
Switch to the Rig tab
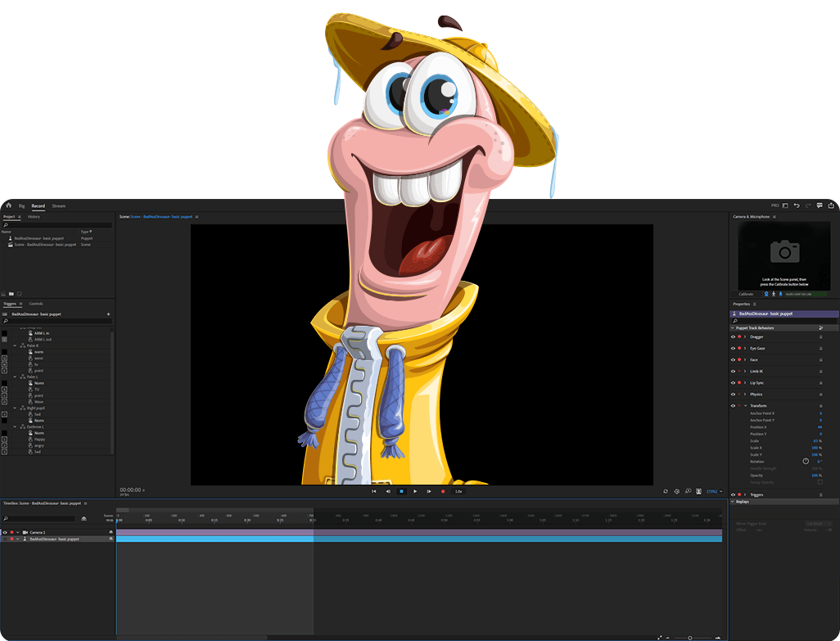(22, 206)
